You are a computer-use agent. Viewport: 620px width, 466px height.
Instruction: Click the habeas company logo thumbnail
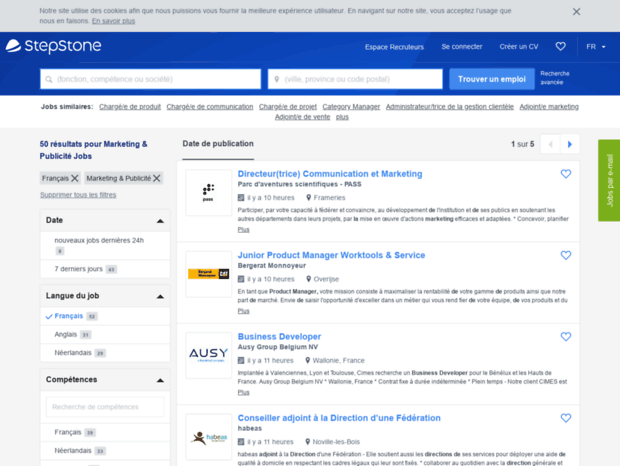pyautogui.click(x=208, y=437)
